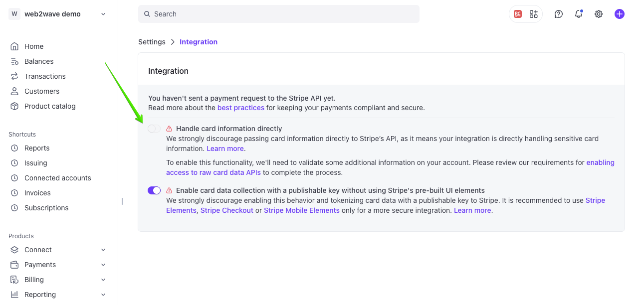Image resolution: width=644 pixels, height=305 pixels.
Task: Expand the Payments section chevron
Action: [x=103, y=265]
